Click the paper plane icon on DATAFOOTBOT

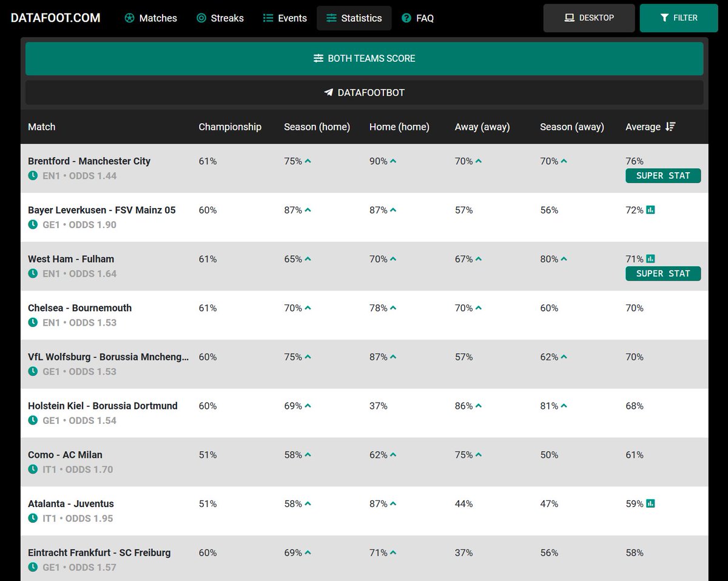[x=328, y=93]
